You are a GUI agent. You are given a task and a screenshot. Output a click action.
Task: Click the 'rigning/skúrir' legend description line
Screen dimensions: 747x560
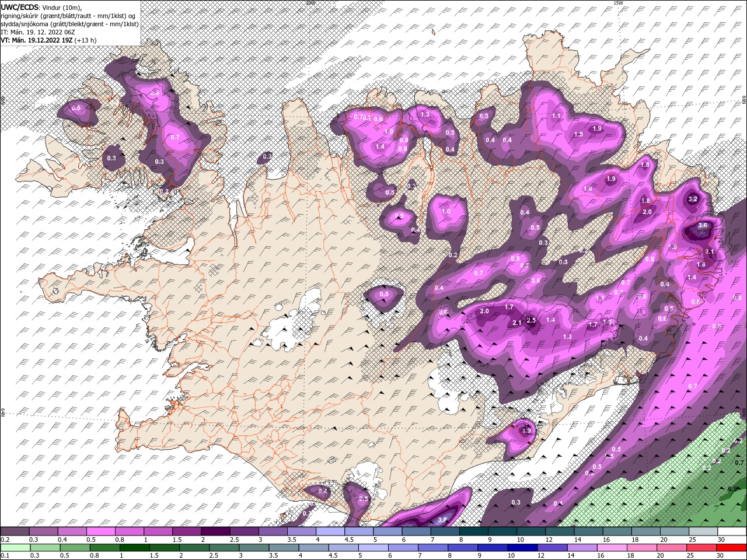pos(69,15)
